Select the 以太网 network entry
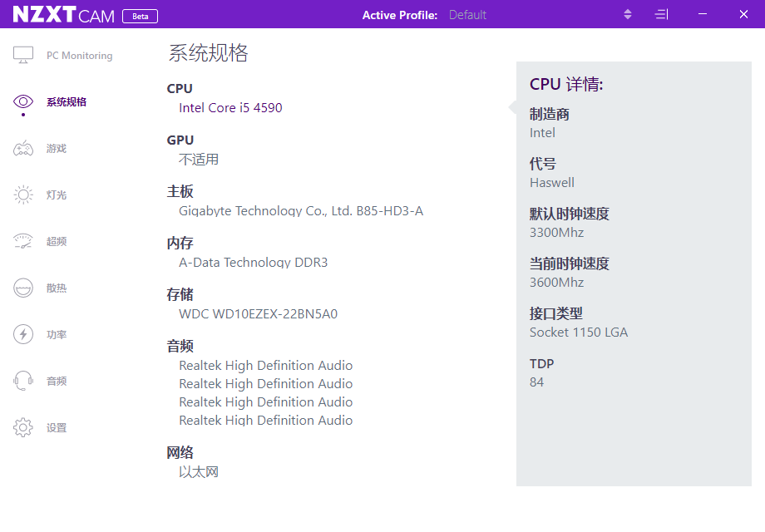Viewport: 765px width, 532px height. coord(199,472)
